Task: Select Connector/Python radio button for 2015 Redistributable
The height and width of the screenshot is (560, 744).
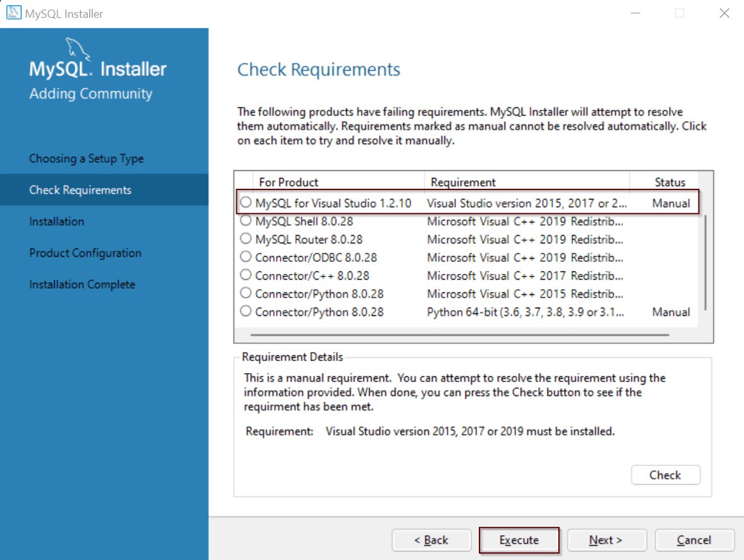Action: point(245,293)
